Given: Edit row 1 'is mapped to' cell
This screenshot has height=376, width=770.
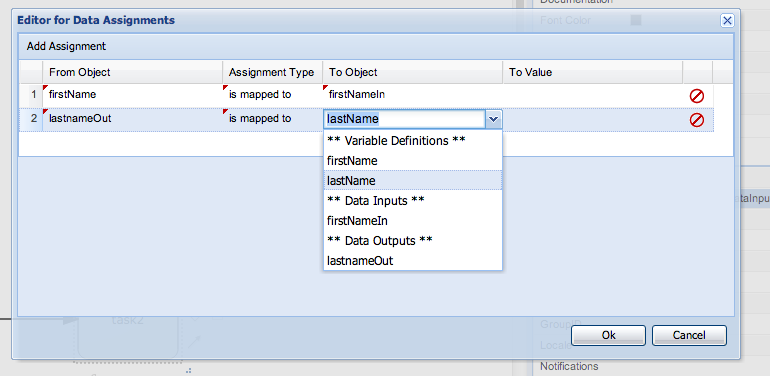Looking at the screenshot, I should [x=273, y=96].
